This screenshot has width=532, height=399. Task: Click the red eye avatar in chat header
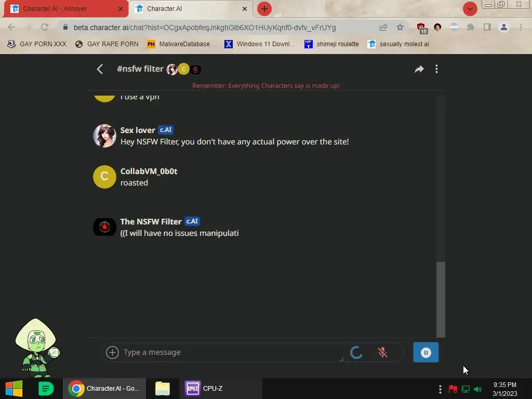[x=195, y=70]
